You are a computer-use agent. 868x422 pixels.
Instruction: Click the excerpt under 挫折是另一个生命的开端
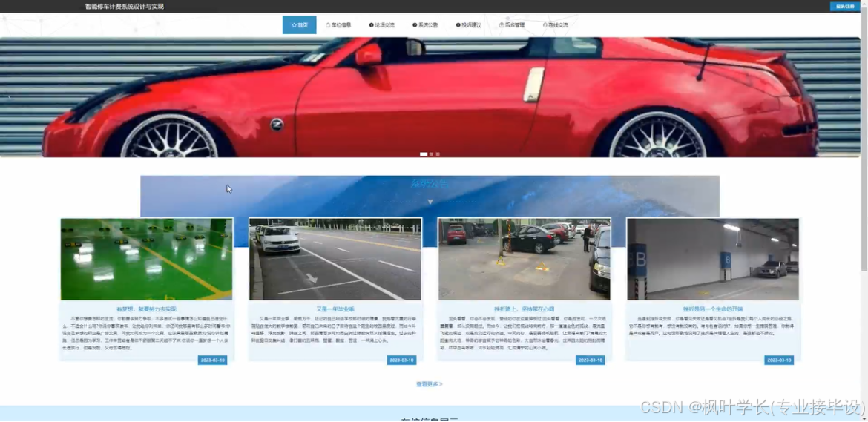click(713, 326)
